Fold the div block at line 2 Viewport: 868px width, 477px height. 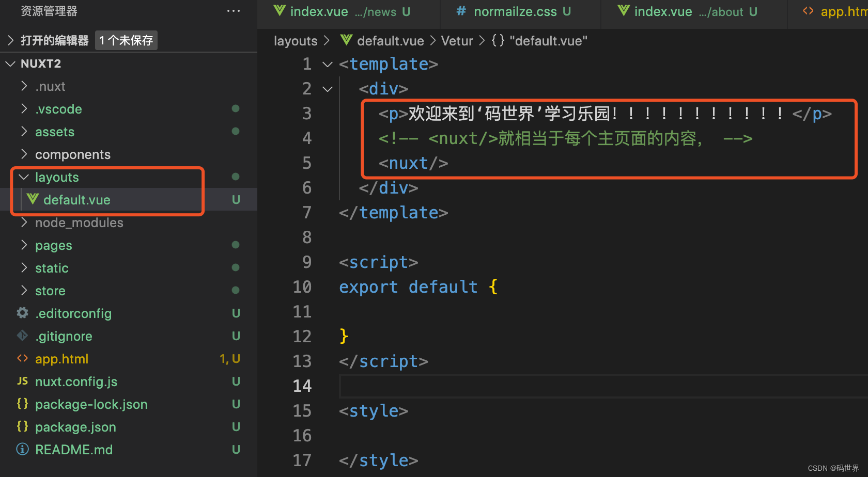pyautogui.click(x=327, y=89)
